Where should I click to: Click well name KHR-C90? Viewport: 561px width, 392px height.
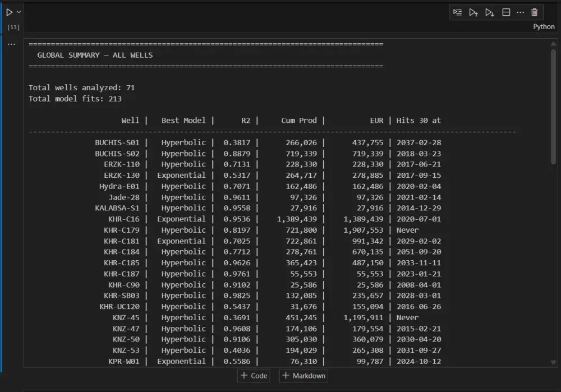point(124,285)
